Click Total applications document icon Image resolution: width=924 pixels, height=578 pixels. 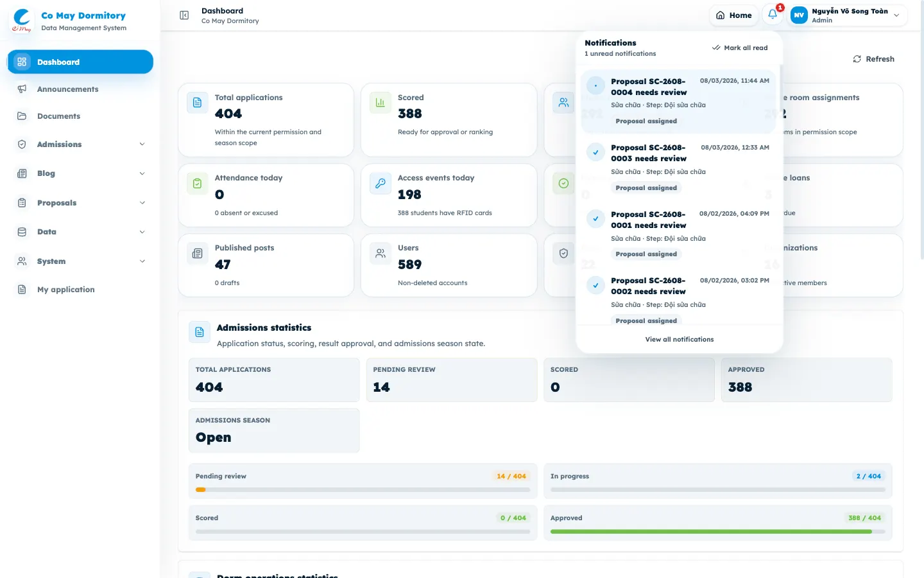tap(197, 103)
